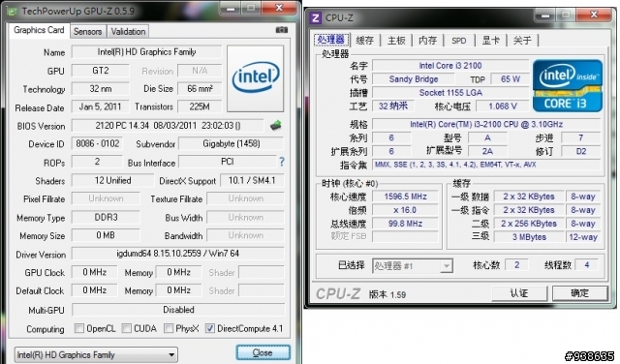Select the SPD tab in CPU-Z
Image resolution: width=620 pixels, height=364 pixels.
pos(458,40)
